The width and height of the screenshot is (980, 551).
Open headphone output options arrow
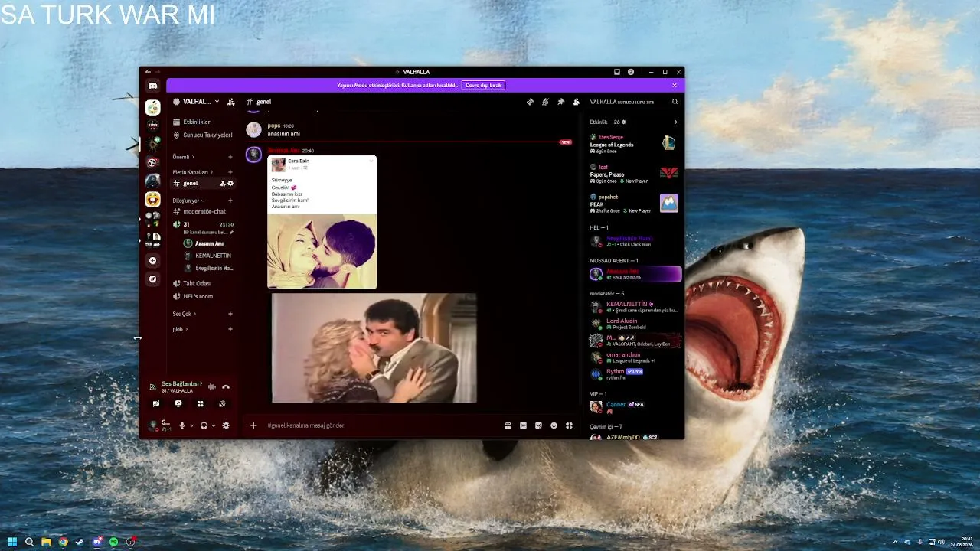214,425
